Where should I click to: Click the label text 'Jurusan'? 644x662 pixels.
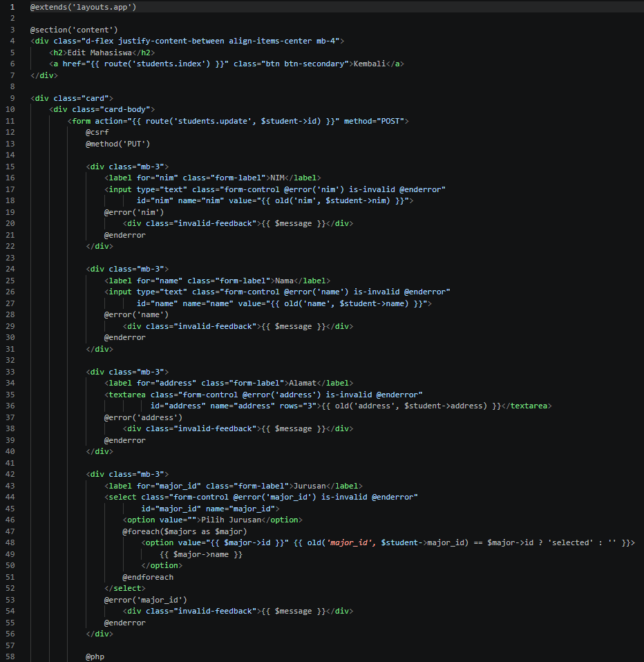[310, 486]
